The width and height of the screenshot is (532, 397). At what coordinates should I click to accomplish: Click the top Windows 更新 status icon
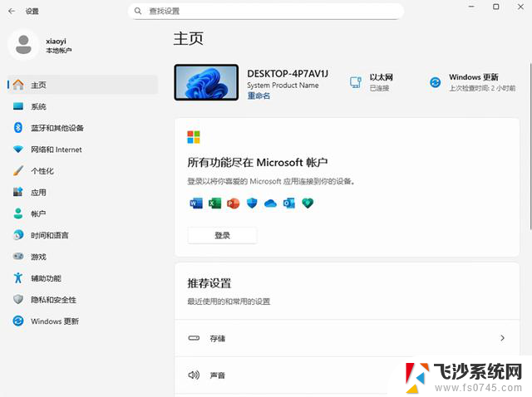click(x=436, y=82)
